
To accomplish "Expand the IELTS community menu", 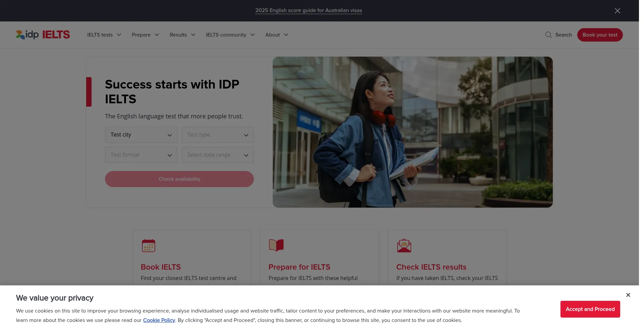I will [230, 35].
